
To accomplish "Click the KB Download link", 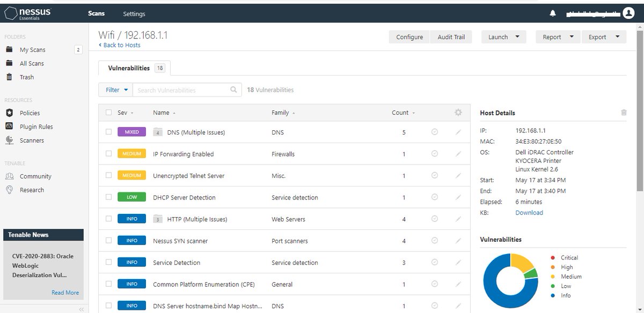I will (529, 213).
